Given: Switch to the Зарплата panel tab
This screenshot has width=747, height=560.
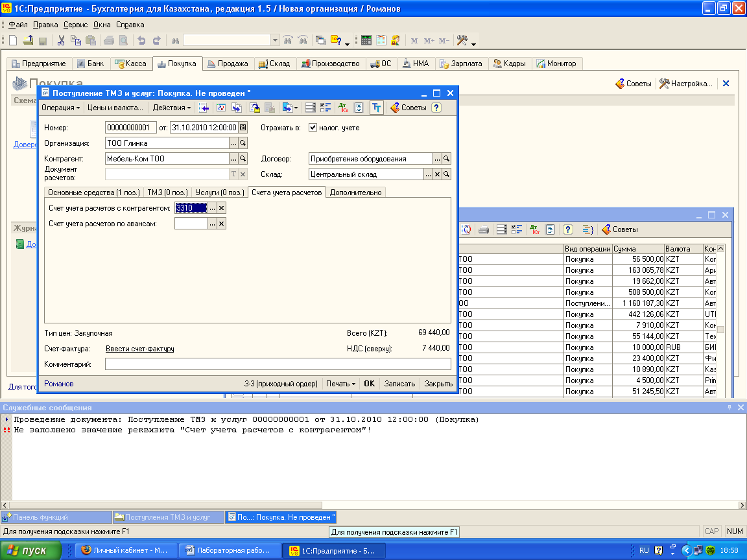Looking at the screenshot, I should pyautogui.click(x=461, y=64).
